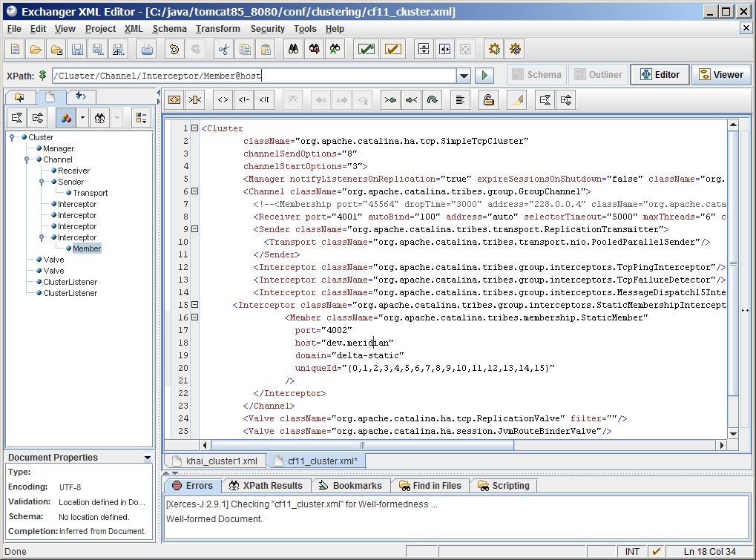The image size is (756, 560).
Task: Click the Cut scissors icon
Action: pyautogui.click(x=223, y=48)
